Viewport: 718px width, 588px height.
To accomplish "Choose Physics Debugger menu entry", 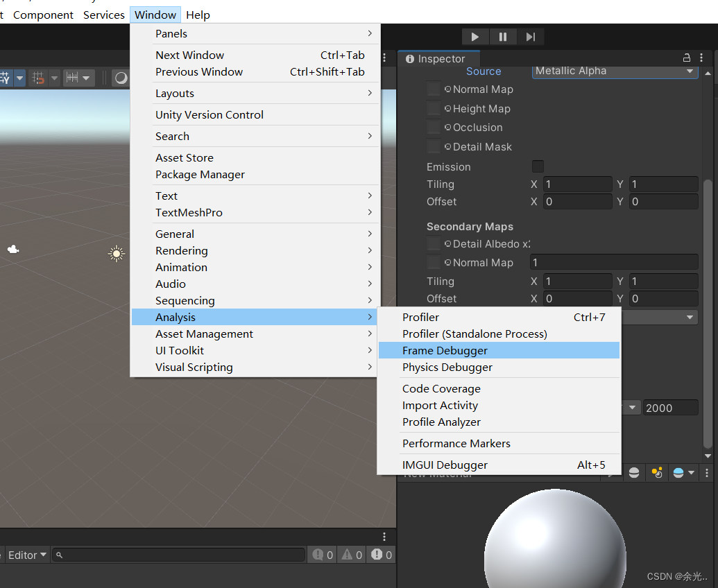I will click(x=499, y=367).
